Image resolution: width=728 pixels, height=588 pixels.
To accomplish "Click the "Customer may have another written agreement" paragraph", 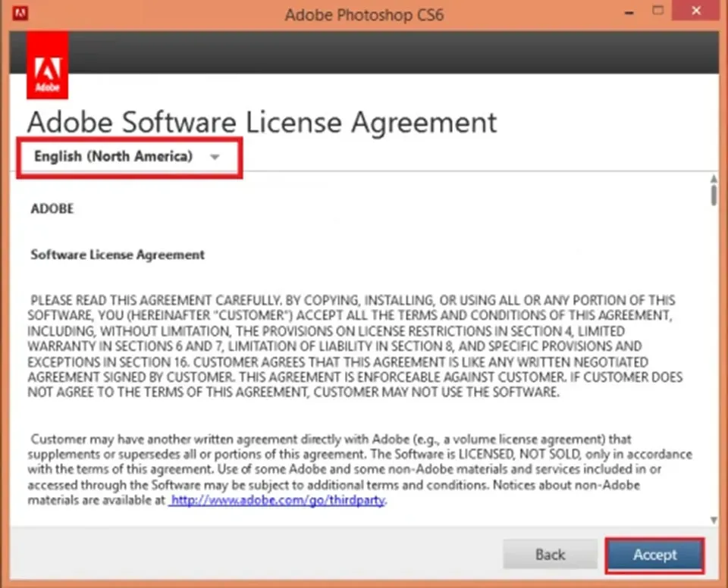I will (359, 470).
